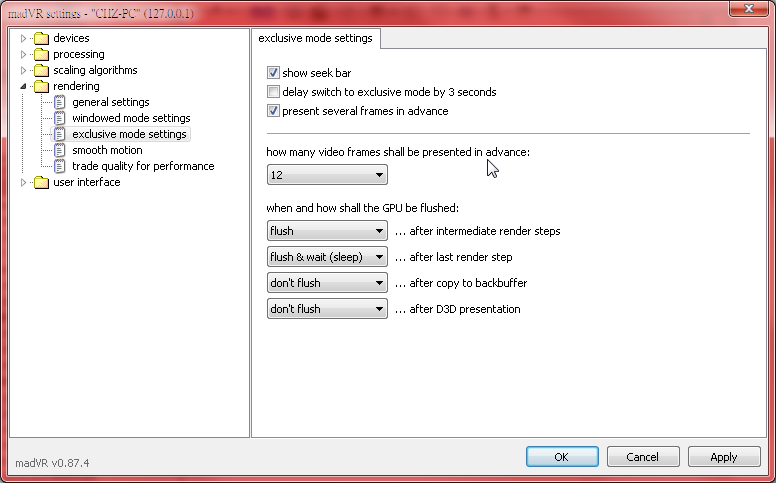This screenshot has height=483, width=776.
Task: Click the rendering folder icon
Action: click(x=41, y=87)
